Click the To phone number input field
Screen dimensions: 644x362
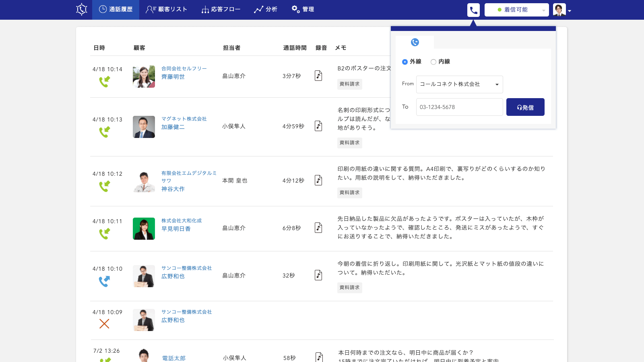click(x=459, y=107)
